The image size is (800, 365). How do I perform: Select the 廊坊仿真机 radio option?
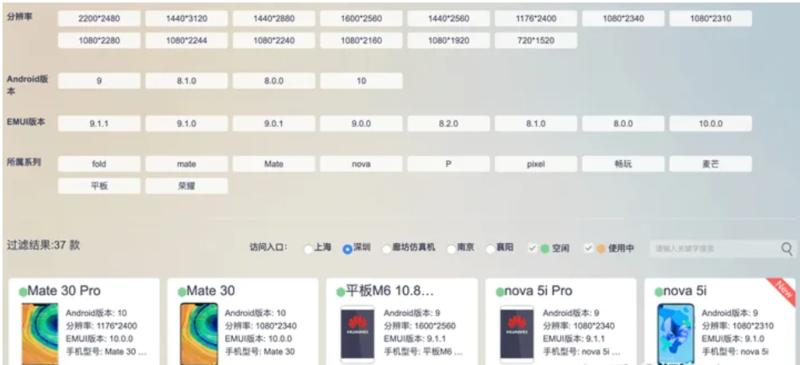click(x=387, y=249)
